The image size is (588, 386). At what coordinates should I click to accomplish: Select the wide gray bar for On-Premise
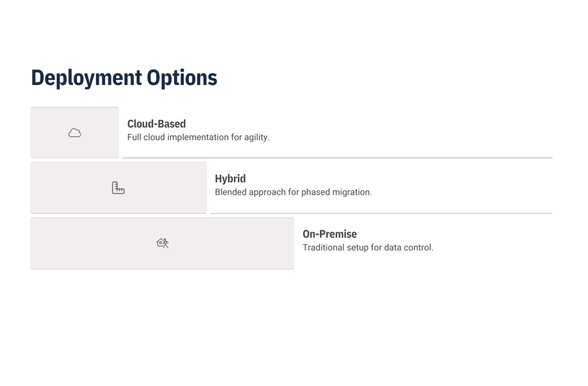(163, 243)
